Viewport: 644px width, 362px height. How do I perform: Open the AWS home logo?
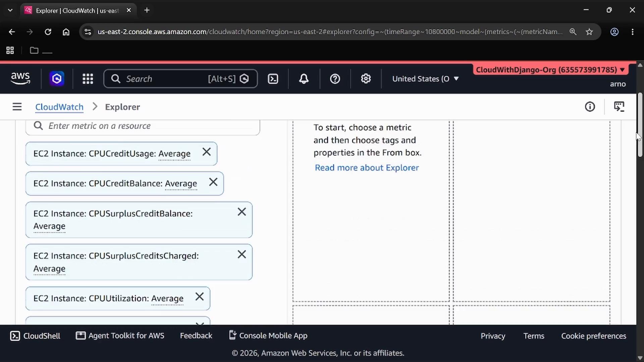point(20,79)
